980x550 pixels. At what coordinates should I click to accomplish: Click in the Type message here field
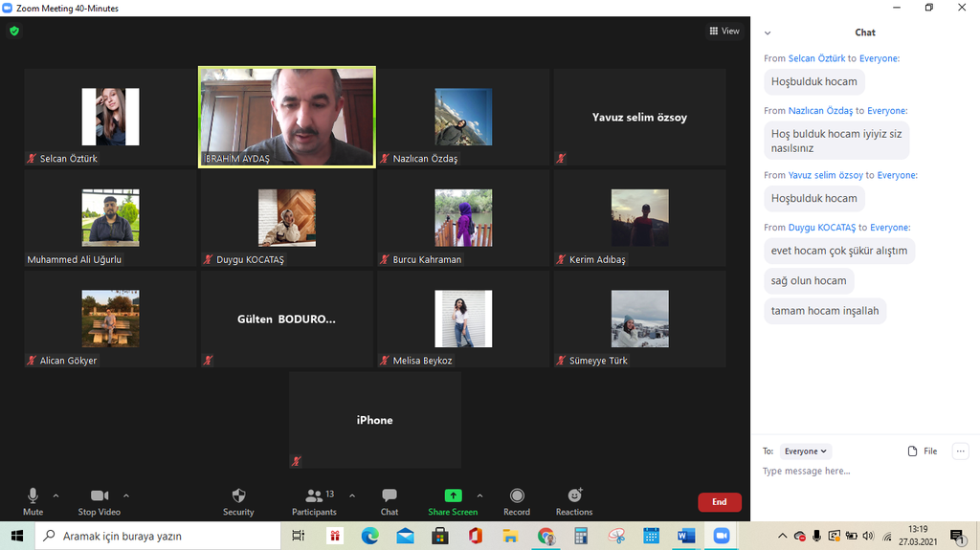click(x=861, y=472)
